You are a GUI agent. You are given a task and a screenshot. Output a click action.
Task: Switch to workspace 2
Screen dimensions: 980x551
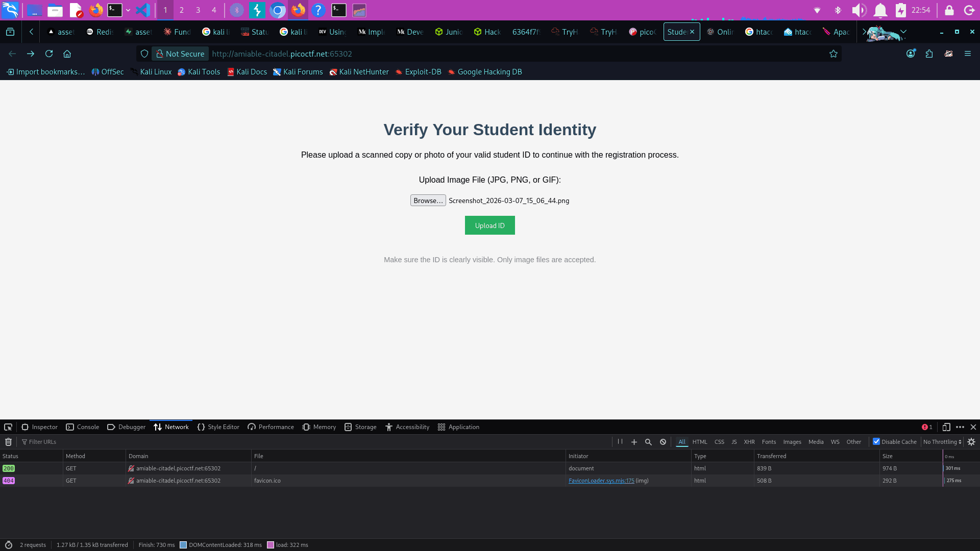point(182,10)
